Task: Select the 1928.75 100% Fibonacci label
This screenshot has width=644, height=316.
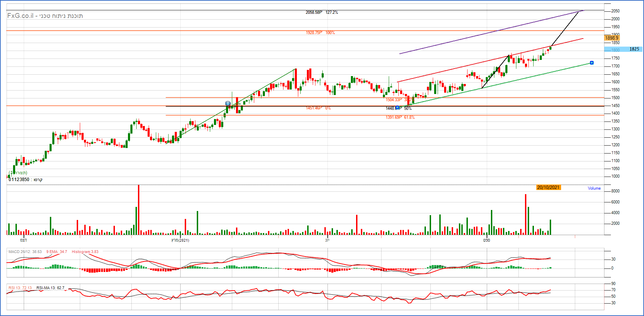Action: (320, 33)
